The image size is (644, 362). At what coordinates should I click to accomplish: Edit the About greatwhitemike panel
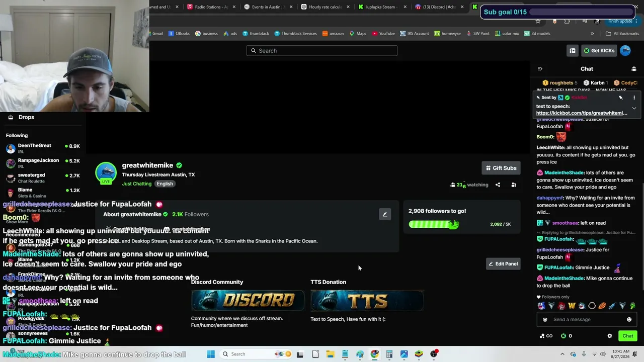tap(385, 214)
